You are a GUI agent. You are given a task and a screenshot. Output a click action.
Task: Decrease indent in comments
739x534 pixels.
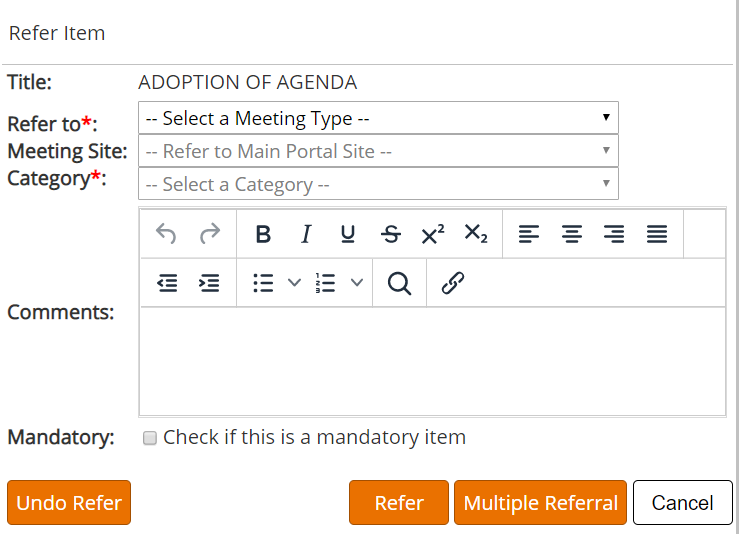[x=167, y=283]
